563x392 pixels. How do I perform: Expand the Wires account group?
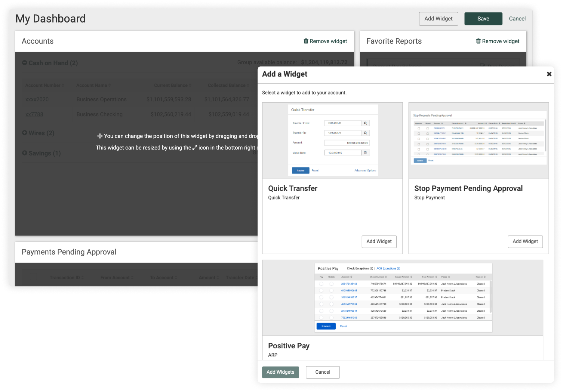[x=24, y=133]
